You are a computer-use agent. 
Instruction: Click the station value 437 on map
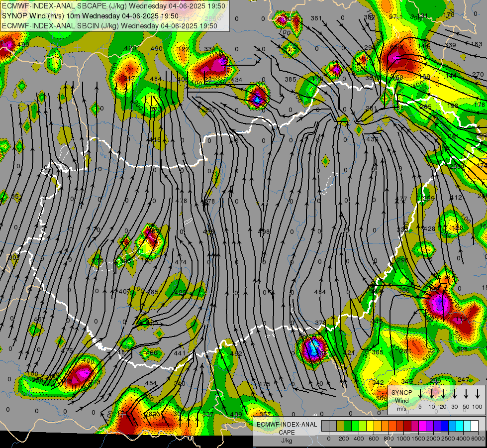[x=373, y=139]
